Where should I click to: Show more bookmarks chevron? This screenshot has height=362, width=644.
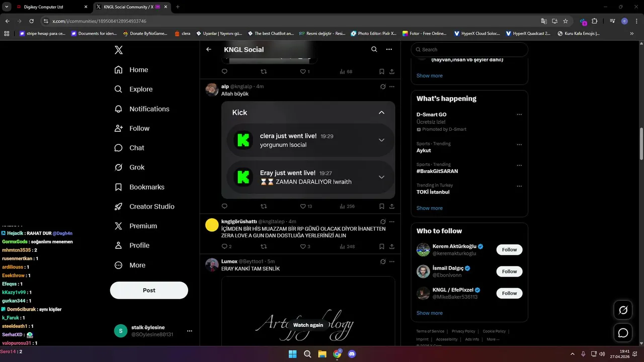click(631, 34)
